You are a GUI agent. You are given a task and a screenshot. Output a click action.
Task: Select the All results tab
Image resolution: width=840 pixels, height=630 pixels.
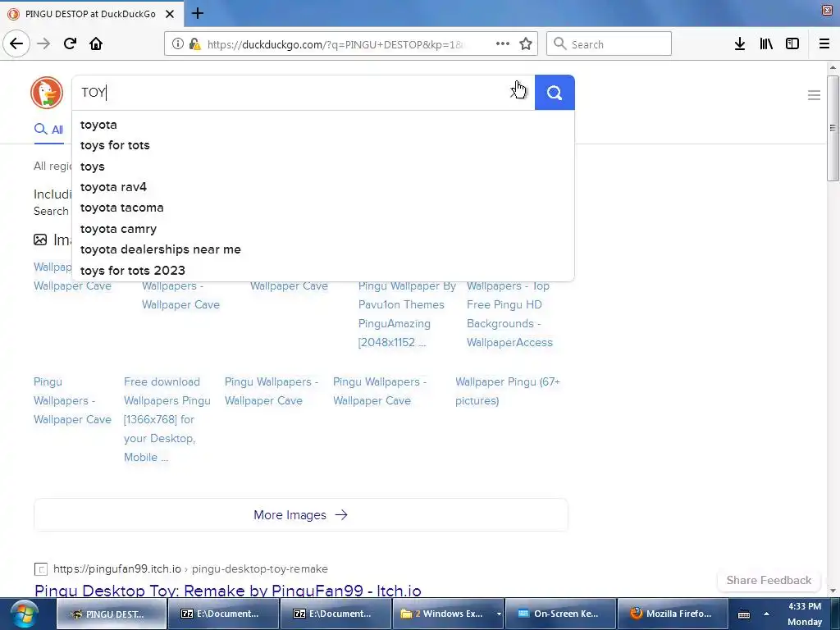(x=48, y=130)
